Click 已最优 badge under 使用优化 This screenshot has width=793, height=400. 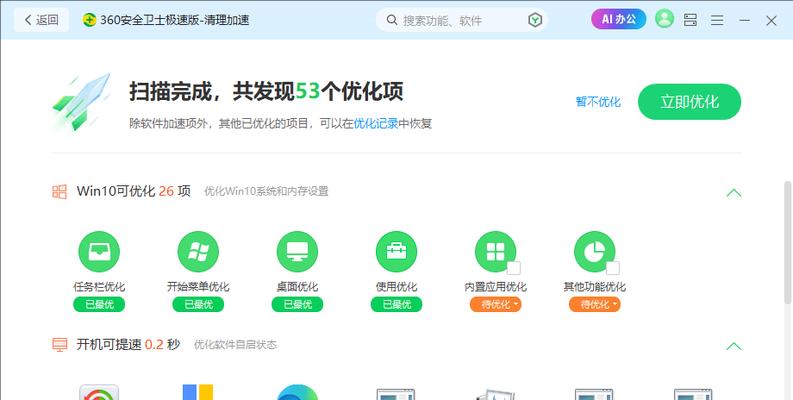click(x=396, y=304)
